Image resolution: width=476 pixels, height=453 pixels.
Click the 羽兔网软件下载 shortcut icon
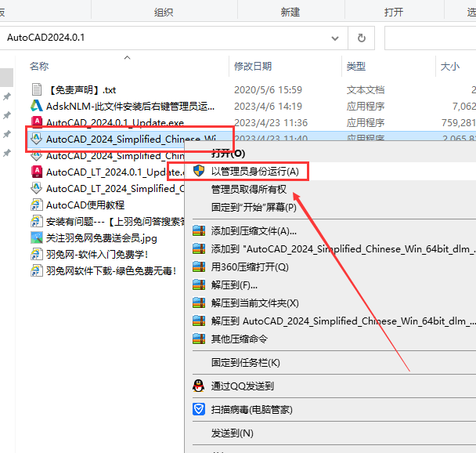tap(37, 270)
